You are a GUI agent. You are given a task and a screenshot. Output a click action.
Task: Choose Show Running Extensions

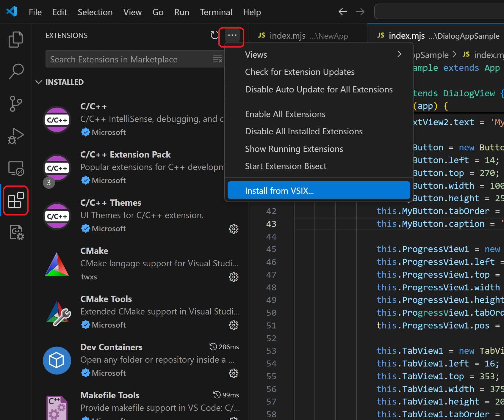(x=319, y=149)
